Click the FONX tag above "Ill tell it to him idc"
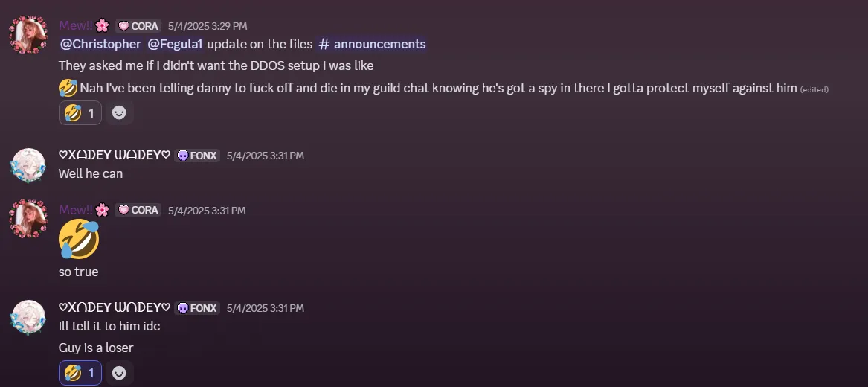This screenshot has height=387, width=868. (197, 308)
